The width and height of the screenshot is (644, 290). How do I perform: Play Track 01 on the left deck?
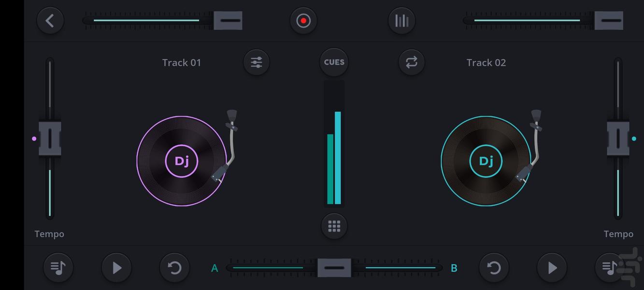pos(116,268)
